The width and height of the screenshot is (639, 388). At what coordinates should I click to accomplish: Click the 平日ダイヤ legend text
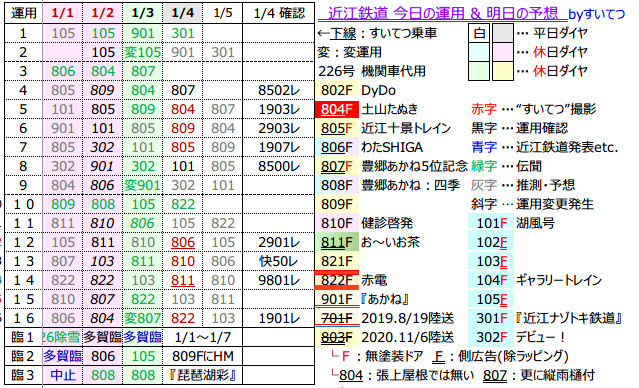click(x=560, y=33)
